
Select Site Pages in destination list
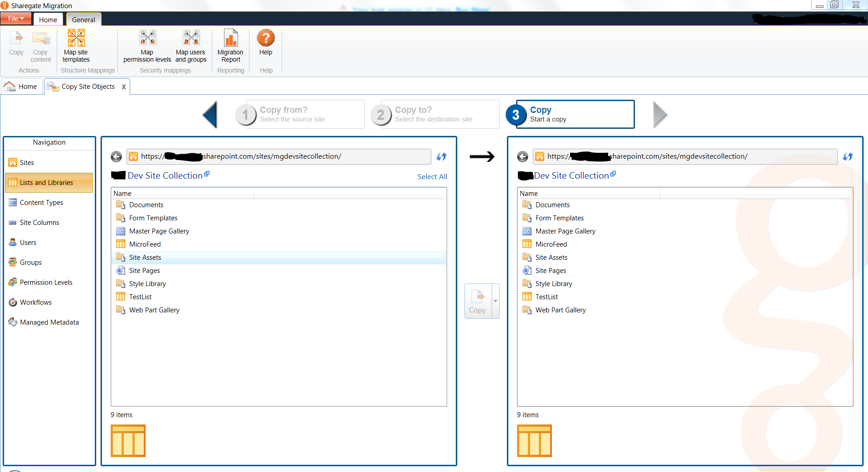pos(685,271)
